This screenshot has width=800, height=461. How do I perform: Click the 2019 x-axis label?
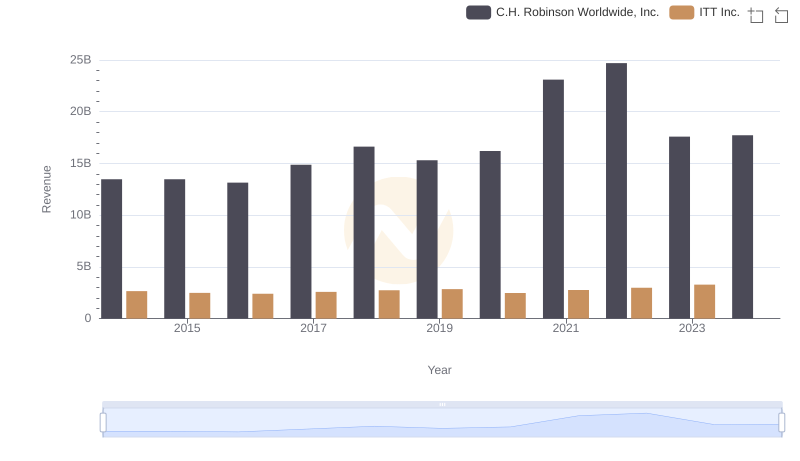439,328
